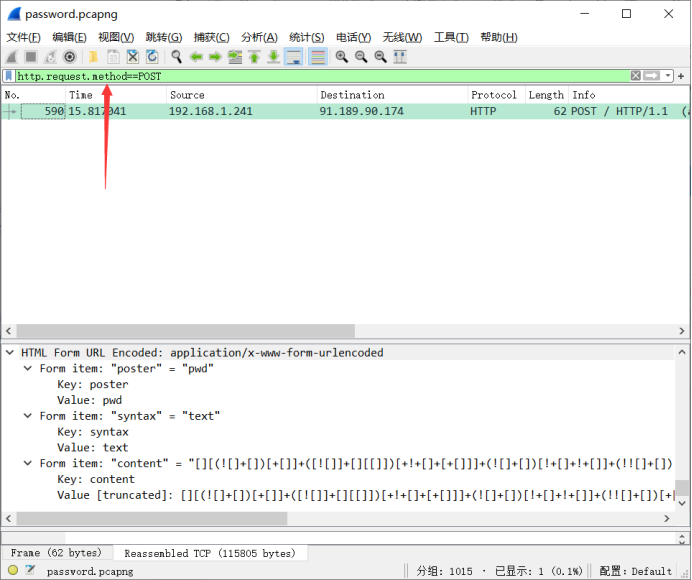Viewport: 692px width, 580px height.
Task: Collapse the Form item "content" node
Action: tap(28, 463)
